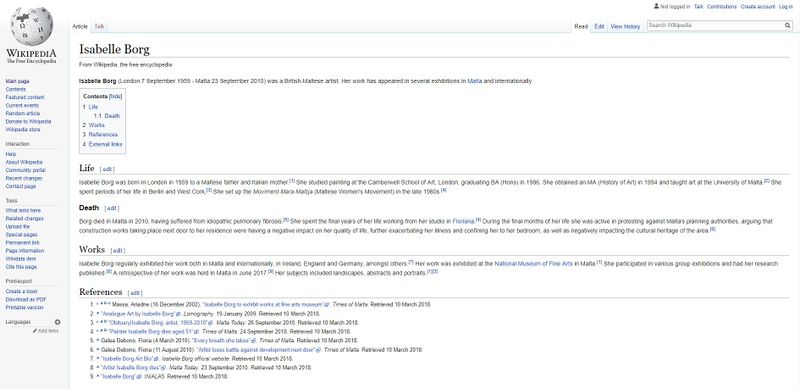The height and width of the screenshot is (389, 800).
Task: Jump to External links in contents
Action: (x=105, y=144)
